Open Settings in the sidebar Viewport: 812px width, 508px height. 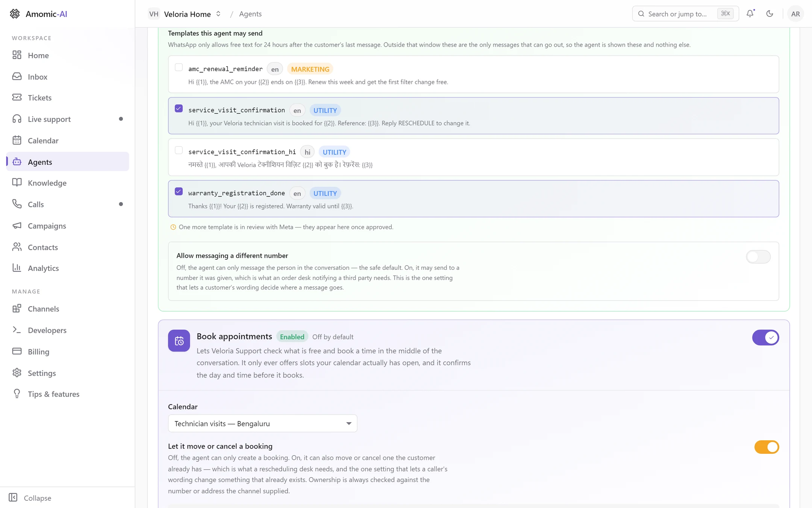pos(68,373)
